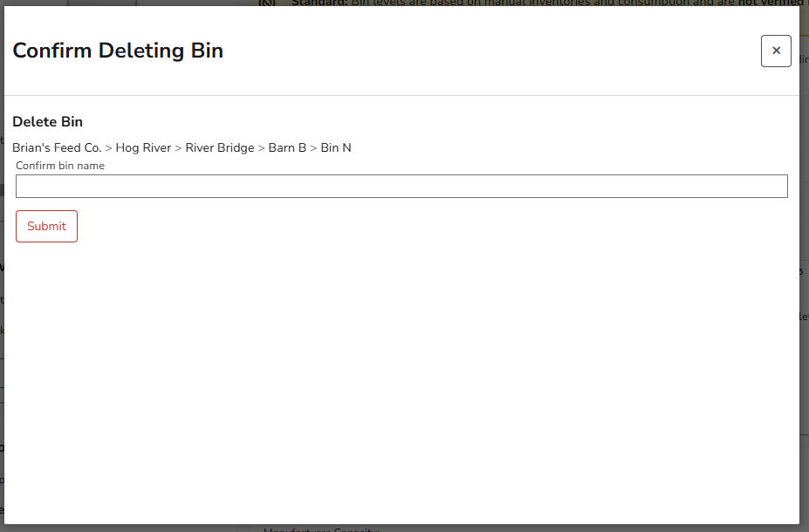This screenshot has width=809, height=532.
Task: Select Bin N at the breadcrumb end
Action: coord(336,147)
